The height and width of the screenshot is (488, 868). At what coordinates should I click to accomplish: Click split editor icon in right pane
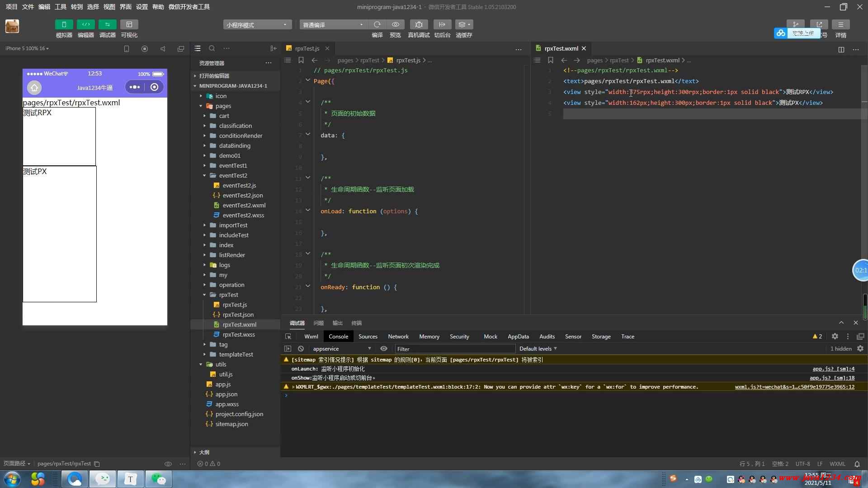pos(841,49)
